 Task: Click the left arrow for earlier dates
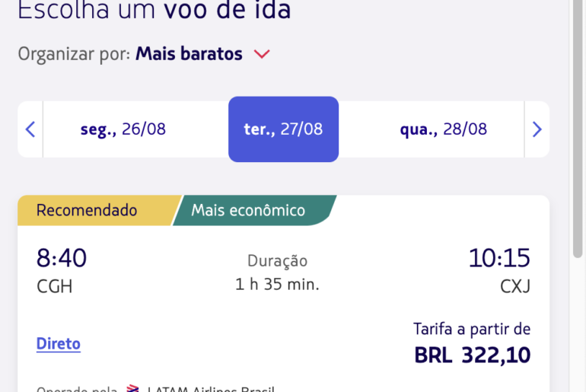point(30,129)
